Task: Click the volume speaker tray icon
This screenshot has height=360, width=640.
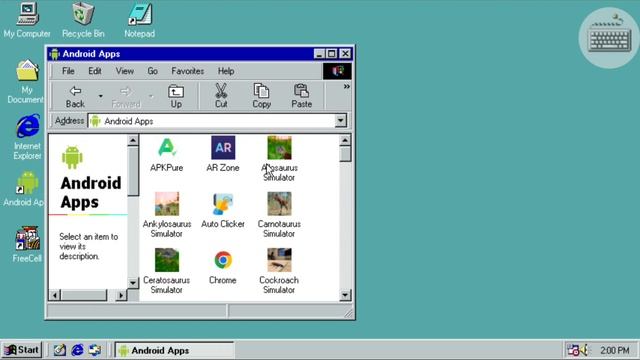Action: [x=584, y=350]
